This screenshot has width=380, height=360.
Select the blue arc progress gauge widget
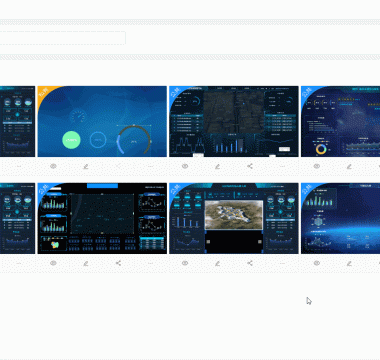(134, 140)
